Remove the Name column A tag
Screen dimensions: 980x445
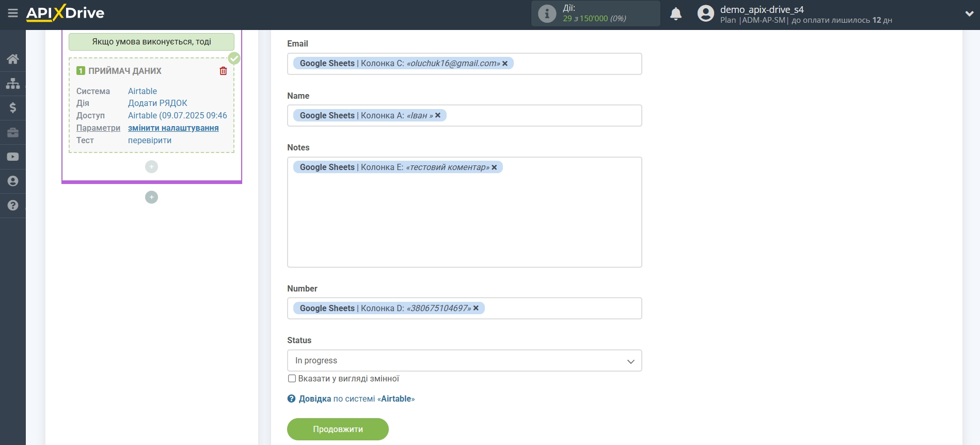(x=438, y=115)
